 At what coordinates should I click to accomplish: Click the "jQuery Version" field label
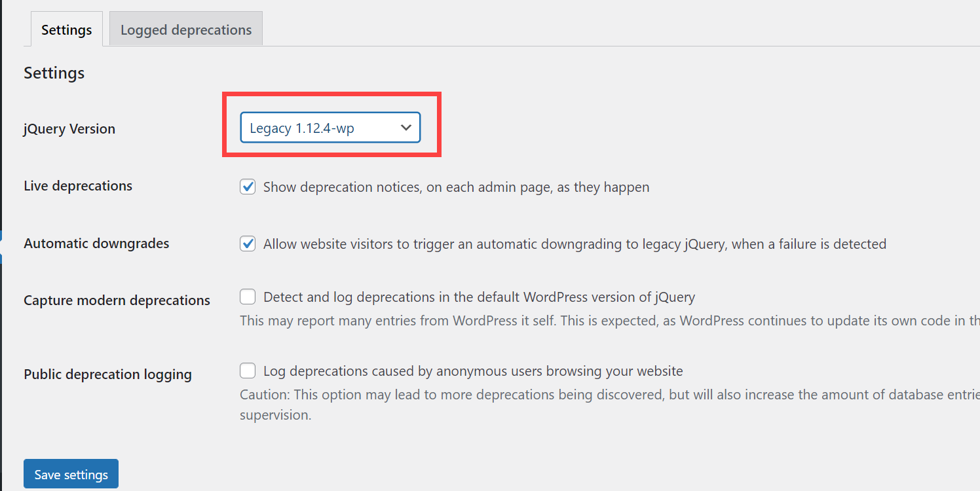(x=69, y=128)
